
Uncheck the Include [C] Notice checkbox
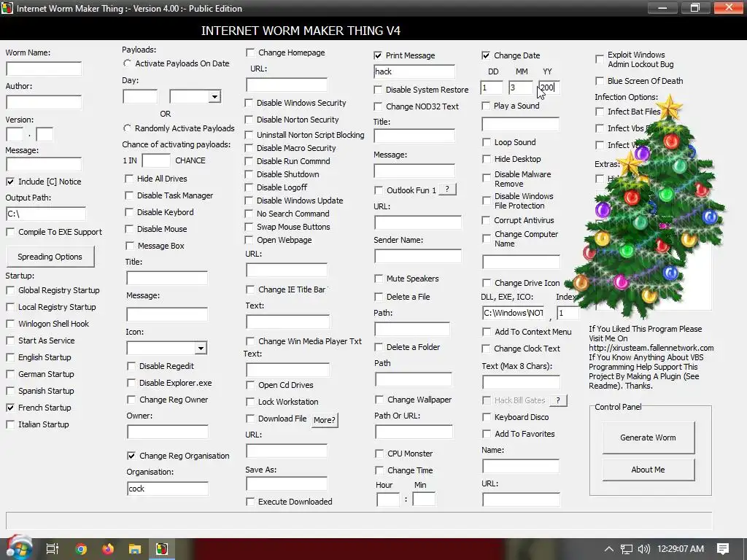[10, 182]
